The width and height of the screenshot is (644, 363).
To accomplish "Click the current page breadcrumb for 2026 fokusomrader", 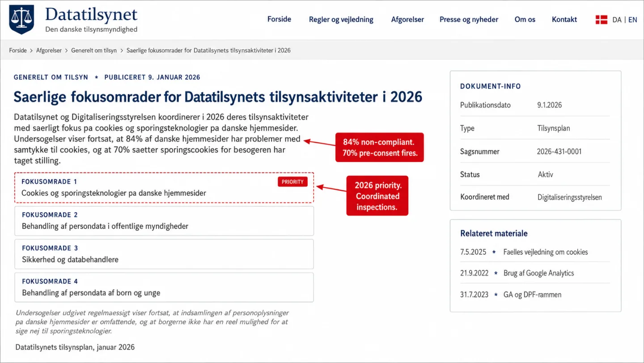I will (208, 51).
